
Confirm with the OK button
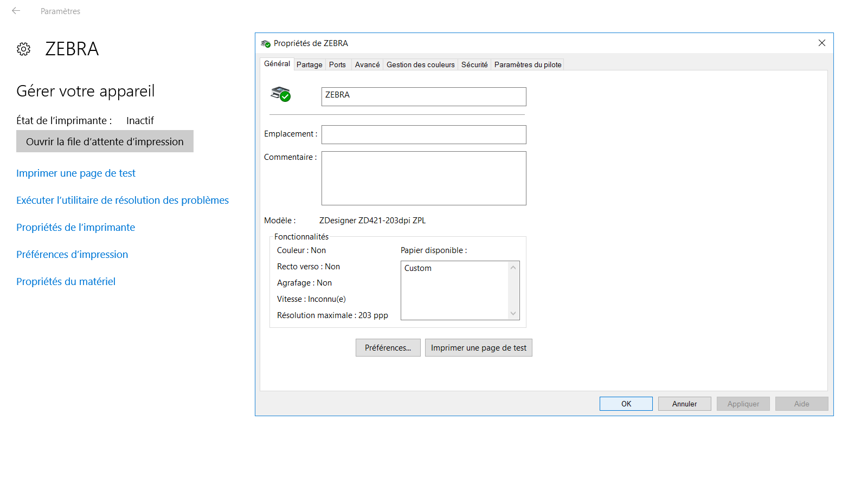coord(626,404)
